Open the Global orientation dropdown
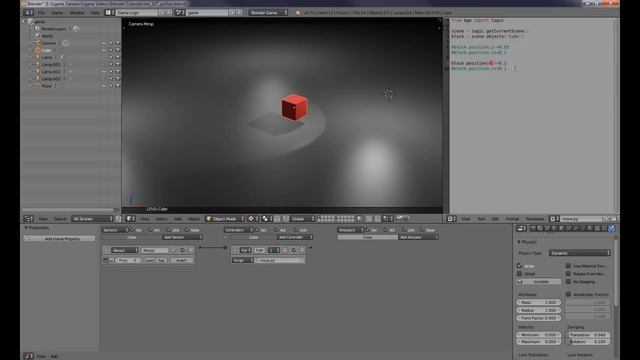640x360 pixels. click(x=302, y=219)
